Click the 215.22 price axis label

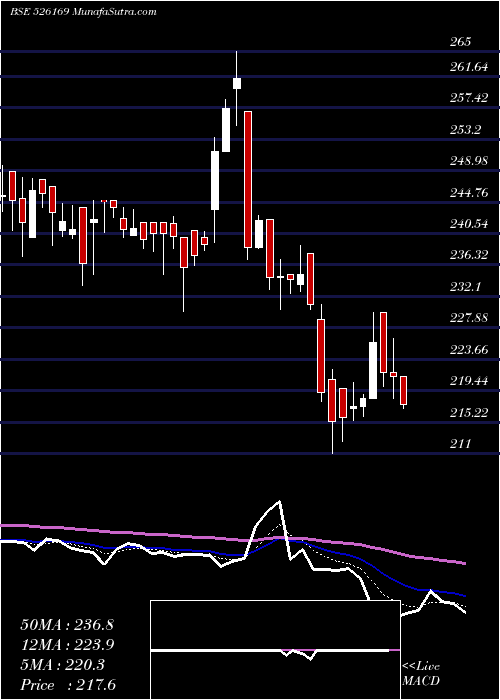pyautogui.click(x=469, y=412)
